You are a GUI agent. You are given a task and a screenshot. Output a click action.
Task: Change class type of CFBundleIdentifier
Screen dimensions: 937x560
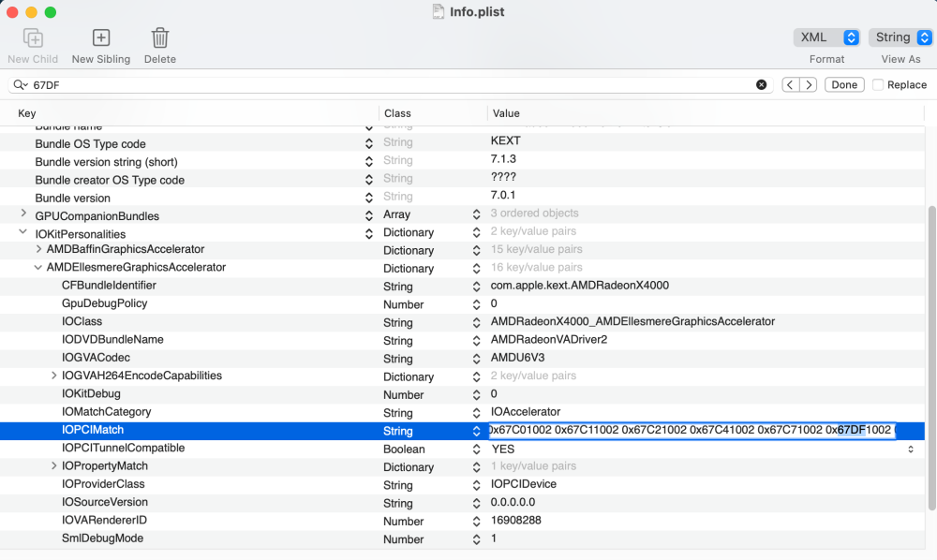476,287
